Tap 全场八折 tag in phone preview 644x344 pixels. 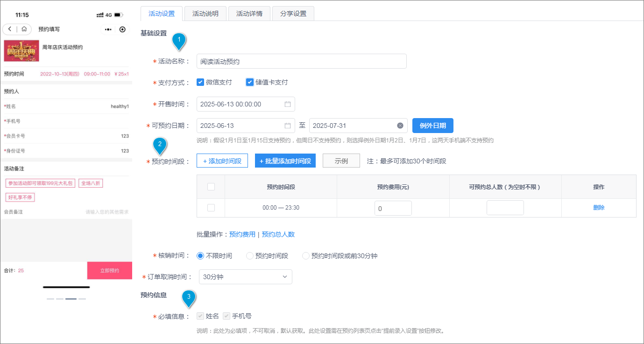point(91,183)
